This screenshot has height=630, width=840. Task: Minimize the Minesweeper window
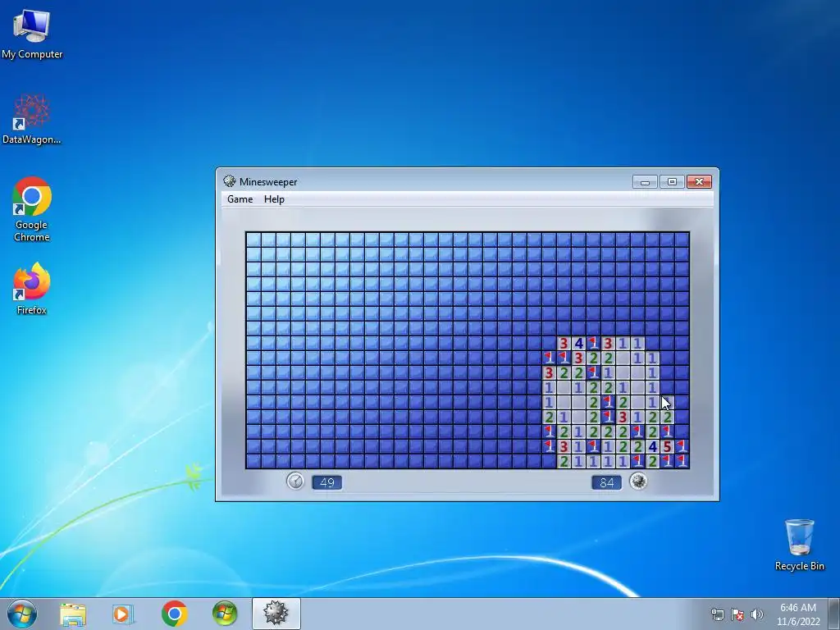pyautogui.click(x=645, y=182)
